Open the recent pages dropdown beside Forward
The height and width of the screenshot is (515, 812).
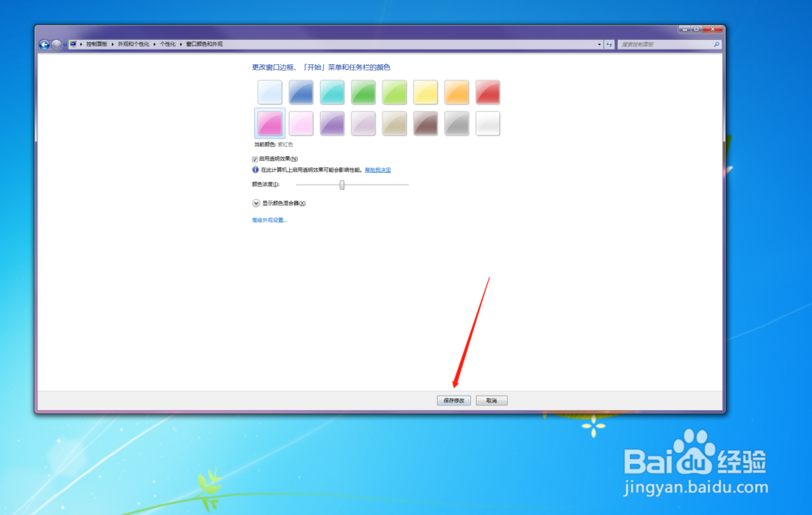point(65,45)
